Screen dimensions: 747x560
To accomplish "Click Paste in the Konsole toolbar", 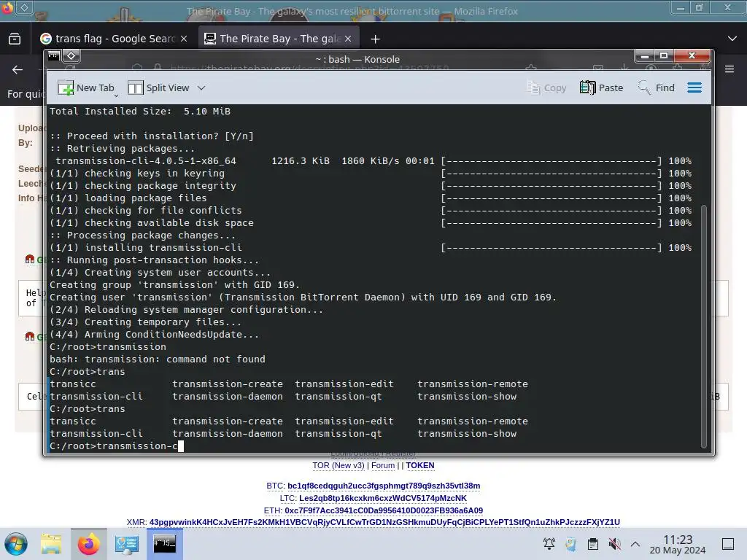I will point(602,87).
